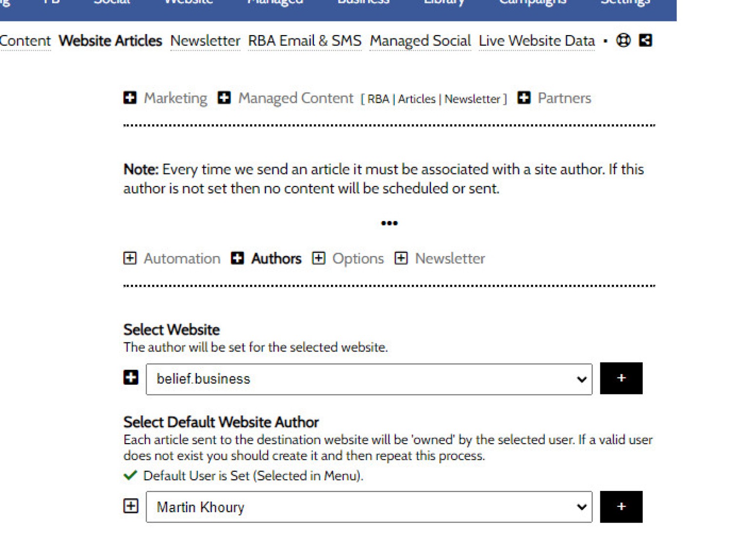
Task: Click the plus icon before Authors
Action: (x=237, y=258)
